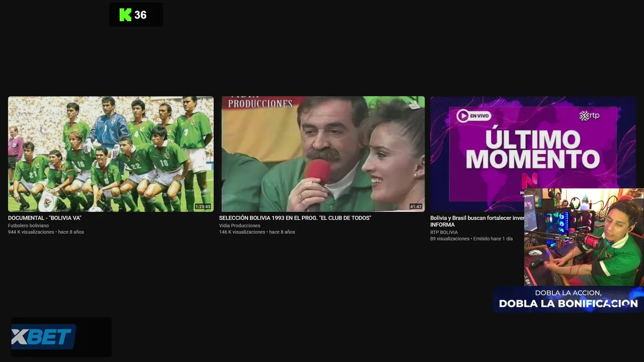Open the RTP BOLIVIA channel
Viewport: 644px width, 362px height.
[x=444, y=232]
